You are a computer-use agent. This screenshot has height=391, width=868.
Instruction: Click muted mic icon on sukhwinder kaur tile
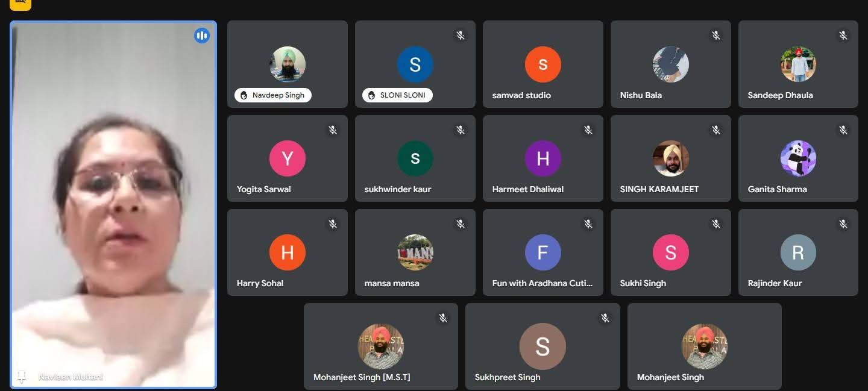461,130
